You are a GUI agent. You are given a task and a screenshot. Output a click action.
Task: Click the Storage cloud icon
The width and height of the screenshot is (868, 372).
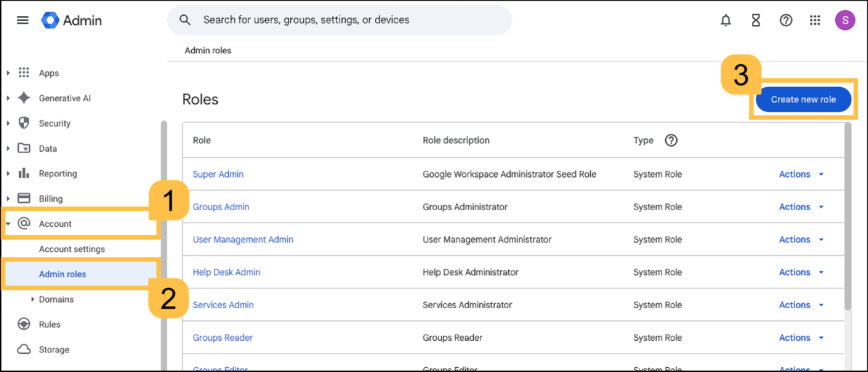pyautogui.click(x=24, y=349)
